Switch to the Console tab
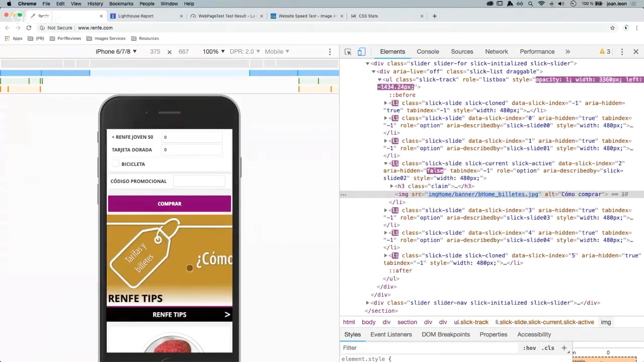The width and height of the screenshot is (644, 362). pos(428,52)
